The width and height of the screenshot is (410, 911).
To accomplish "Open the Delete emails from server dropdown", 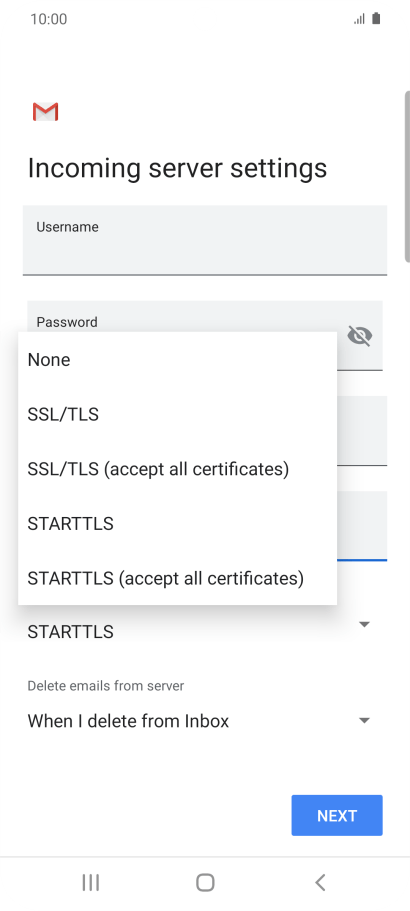I will [199, 720].
